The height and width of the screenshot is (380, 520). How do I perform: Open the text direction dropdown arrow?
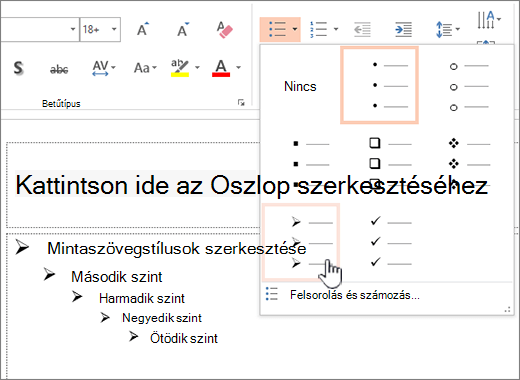[x=499, y=19]
